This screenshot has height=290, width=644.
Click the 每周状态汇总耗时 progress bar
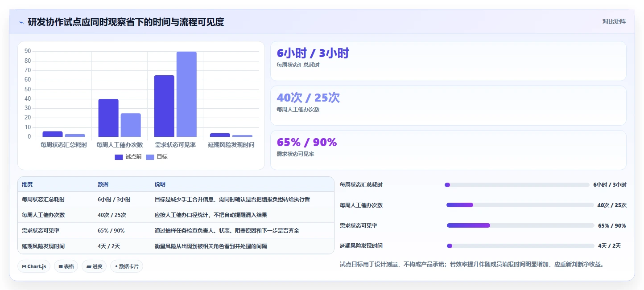tap(517, 185)
